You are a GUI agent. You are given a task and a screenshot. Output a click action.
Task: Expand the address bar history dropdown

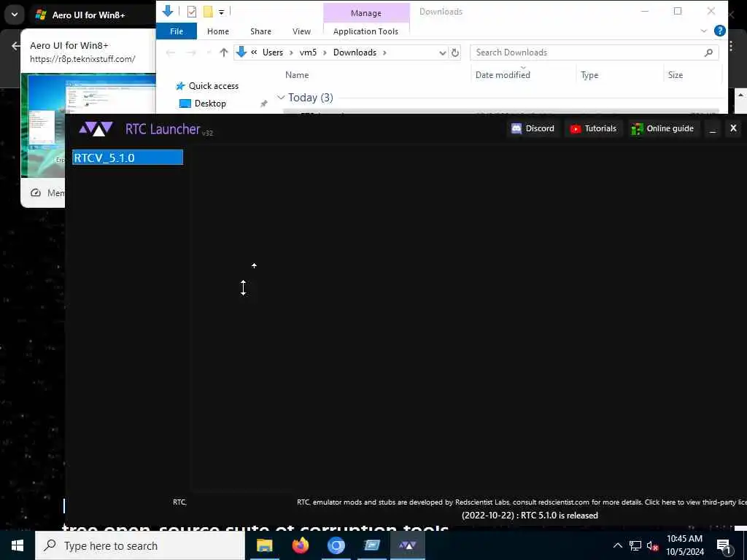[x=442, y=52]
